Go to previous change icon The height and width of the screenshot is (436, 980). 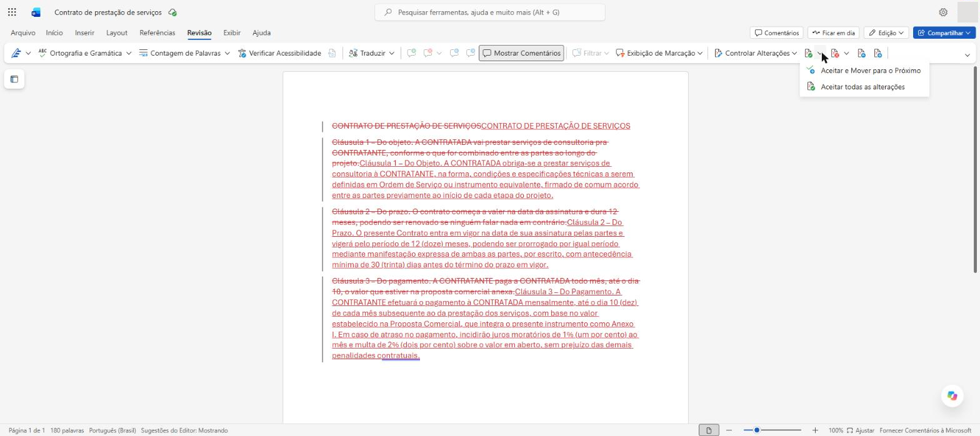coord(861,53)
